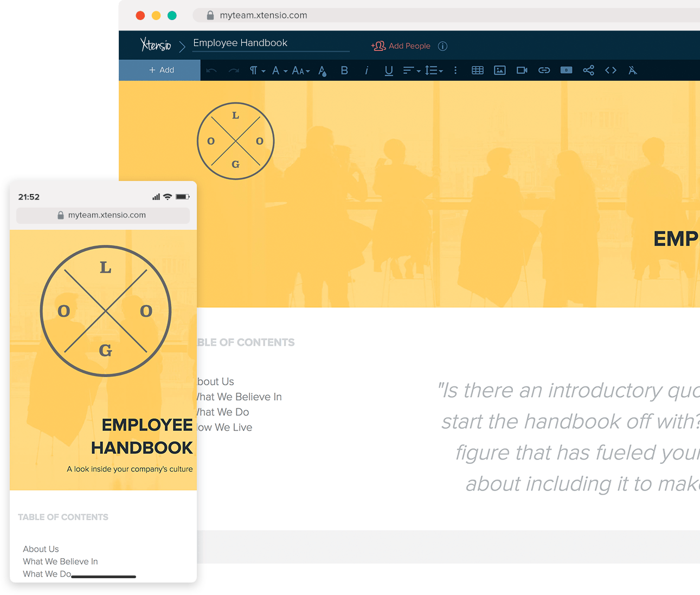Click the undo arrow in the toolbar

[211, 70]
